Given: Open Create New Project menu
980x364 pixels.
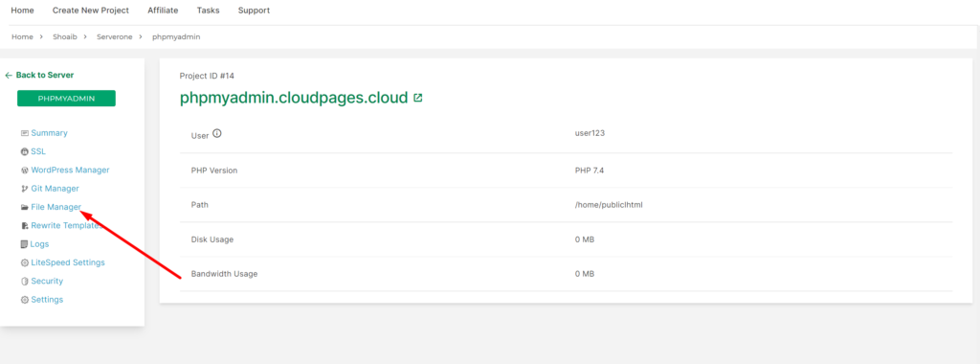Looking at the screenshot, I should tap(91, 11).
